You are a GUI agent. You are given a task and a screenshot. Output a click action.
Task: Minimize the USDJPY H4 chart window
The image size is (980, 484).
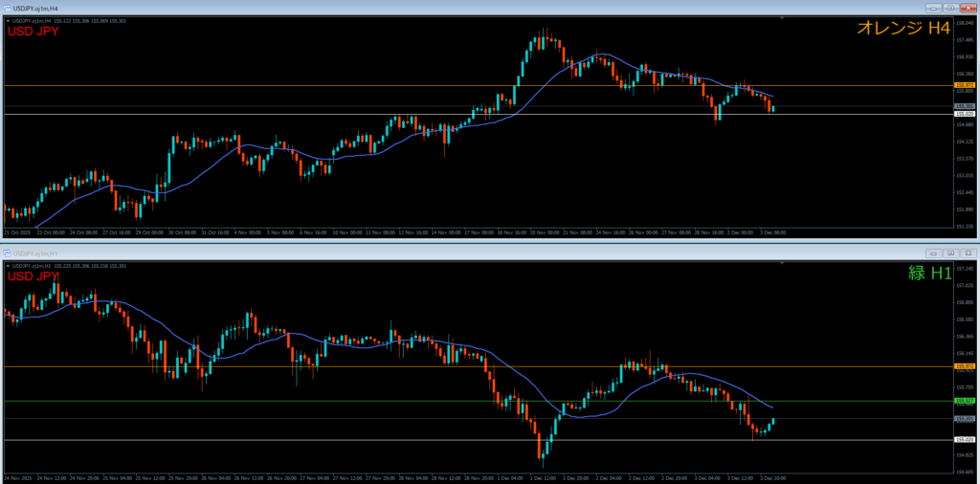pyautogui.click(x=932, y=7)
